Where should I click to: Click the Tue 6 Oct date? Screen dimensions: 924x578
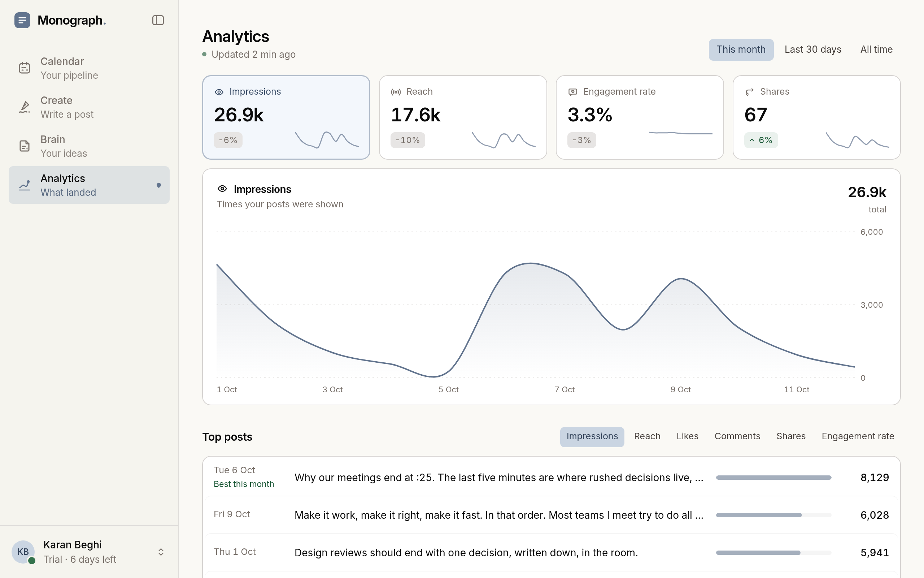[x=235, y=470]
